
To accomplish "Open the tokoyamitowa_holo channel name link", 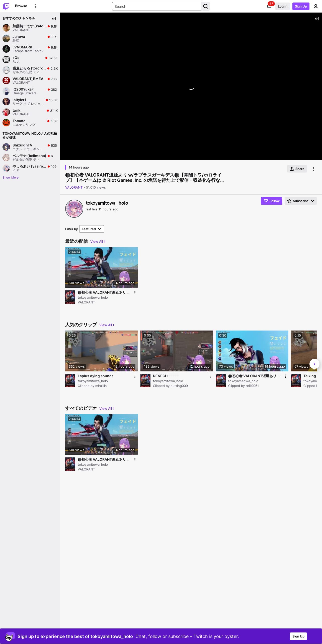I will tap(107, 203).
